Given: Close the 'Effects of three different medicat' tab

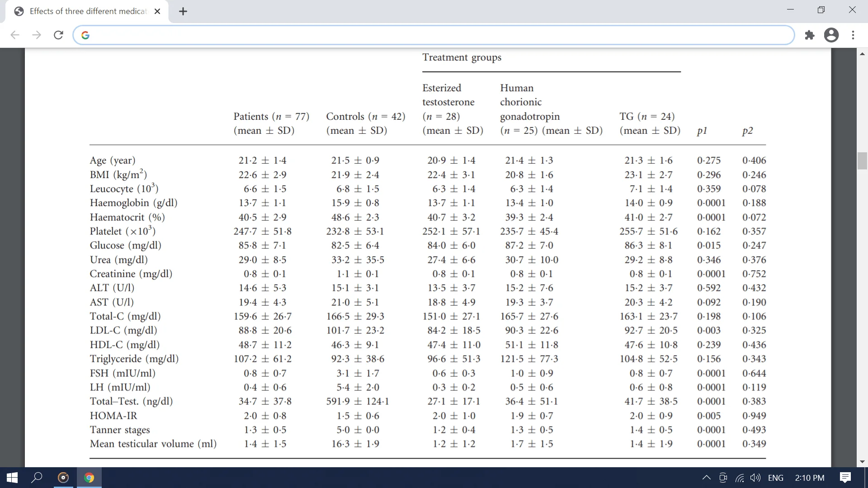Looking at the screenshot, I should click(157, 11).
